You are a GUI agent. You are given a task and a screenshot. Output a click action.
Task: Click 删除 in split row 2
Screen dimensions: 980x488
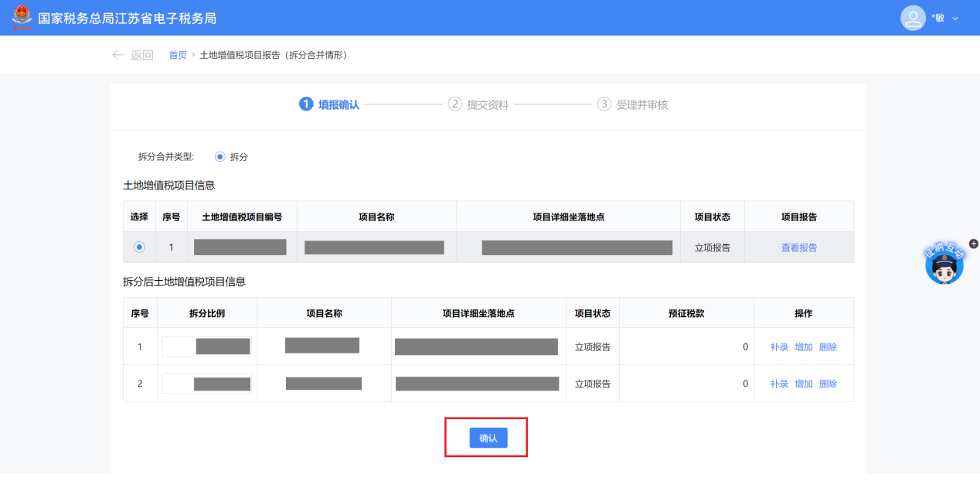[828, 384]
